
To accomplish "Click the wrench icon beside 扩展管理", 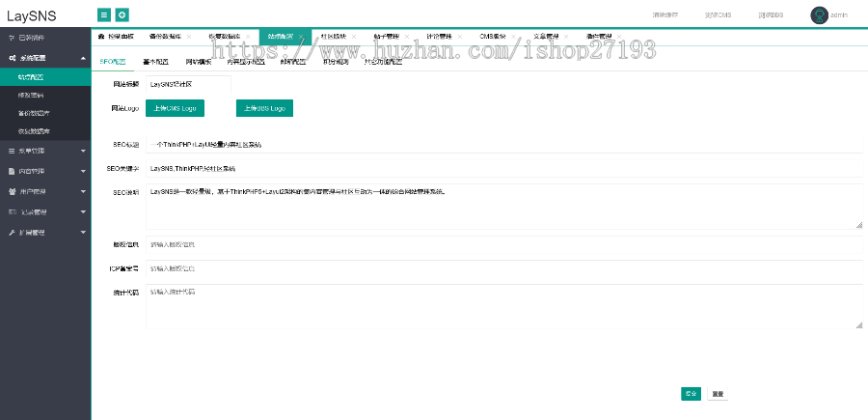I will pos(12,233).
